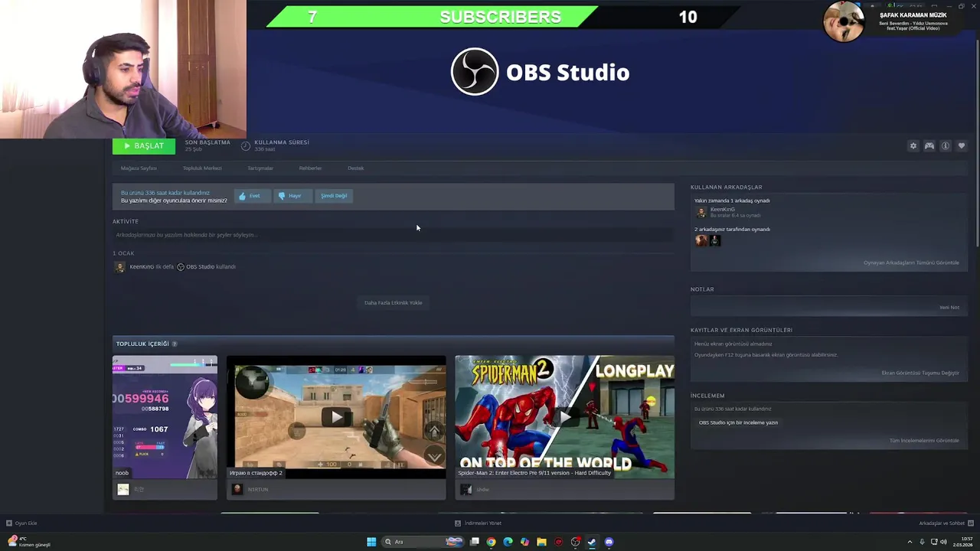
Task: Open the volume tray icon
Action: click(x=943, y=542)
